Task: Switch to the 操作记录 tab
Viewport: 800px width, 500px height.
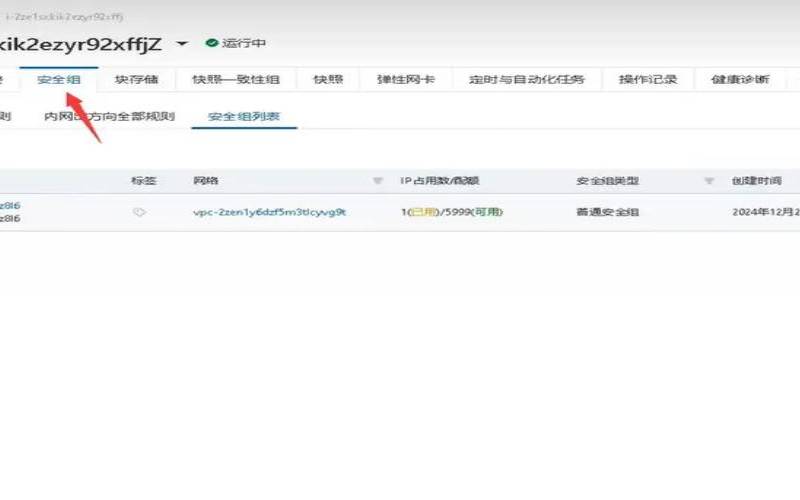Action: [648, 80]
